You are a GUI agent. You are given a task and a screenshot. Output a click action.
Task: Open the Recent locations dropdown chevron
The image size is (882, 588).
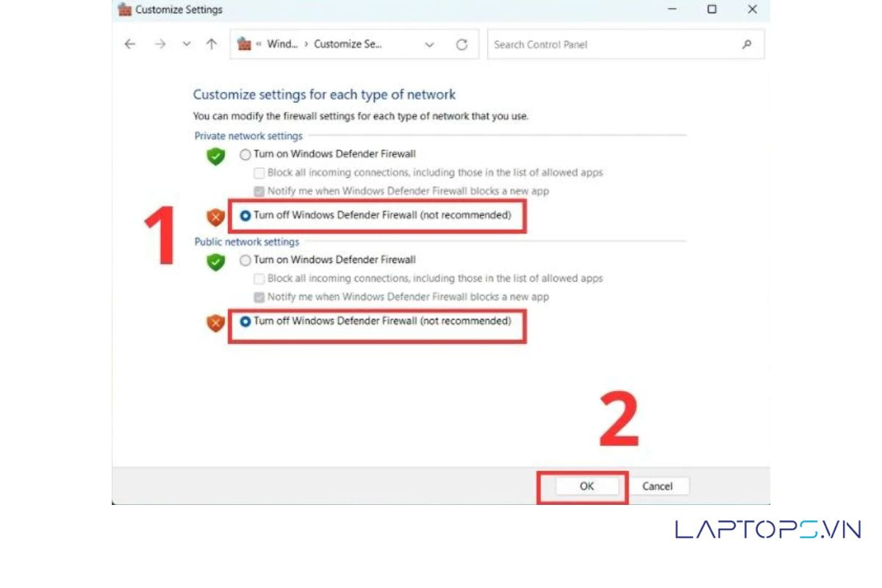187,44
